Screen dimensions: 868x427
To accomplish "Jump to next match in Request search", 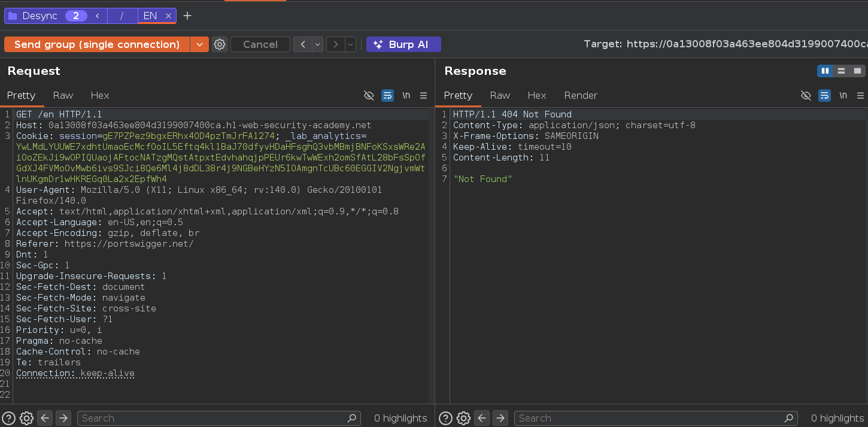I will pos(63,418).
